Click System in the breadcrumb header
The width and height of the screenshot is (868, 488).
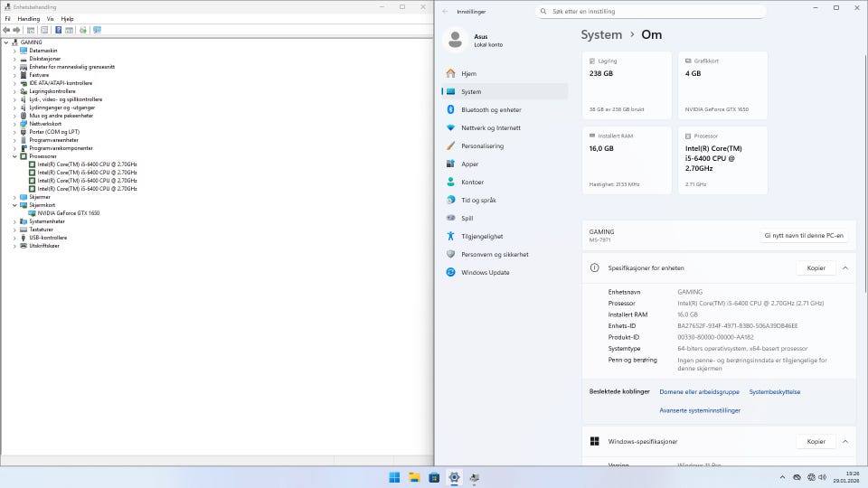(x=601, y=35)
